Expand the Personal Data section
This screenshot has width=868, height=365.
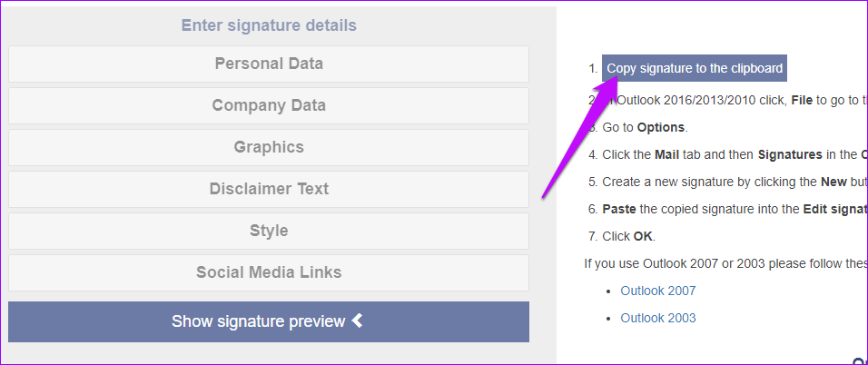coord(269,64)
